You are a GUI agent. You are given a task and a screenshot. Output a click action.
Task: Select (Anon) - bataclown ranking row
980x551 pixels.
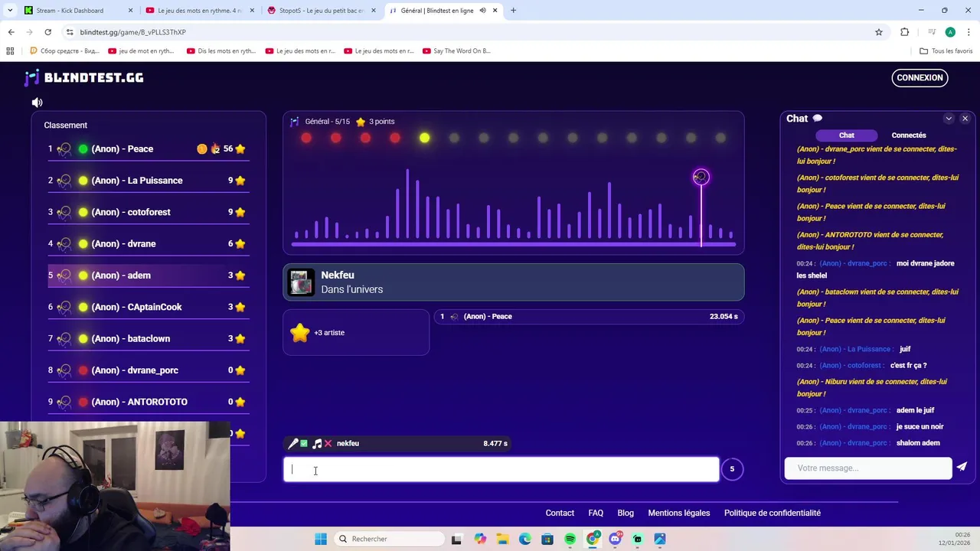148,338
